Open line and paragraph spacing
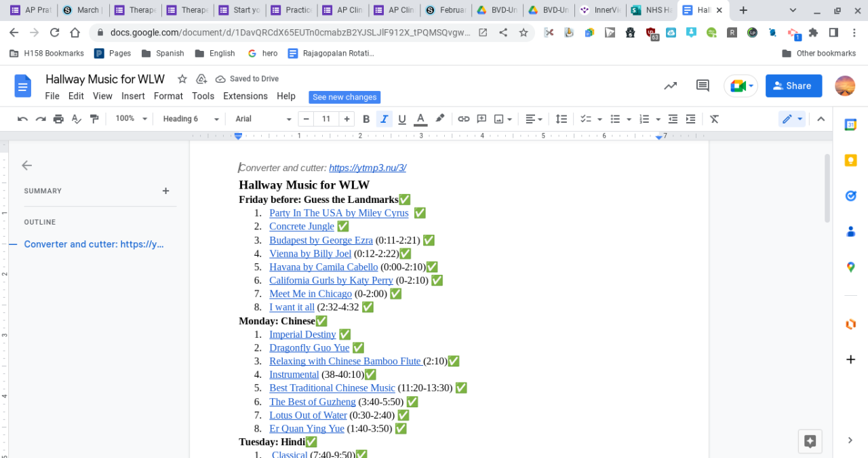The image size is (868, 458). click(x=561, y=119)
